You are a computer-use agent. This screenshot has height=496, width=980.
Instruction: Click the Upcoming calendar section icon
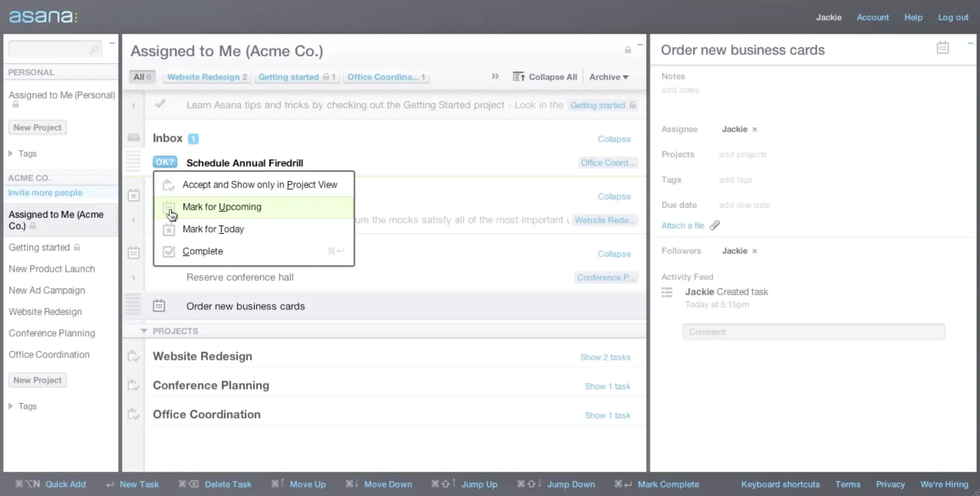pos(133,253)
